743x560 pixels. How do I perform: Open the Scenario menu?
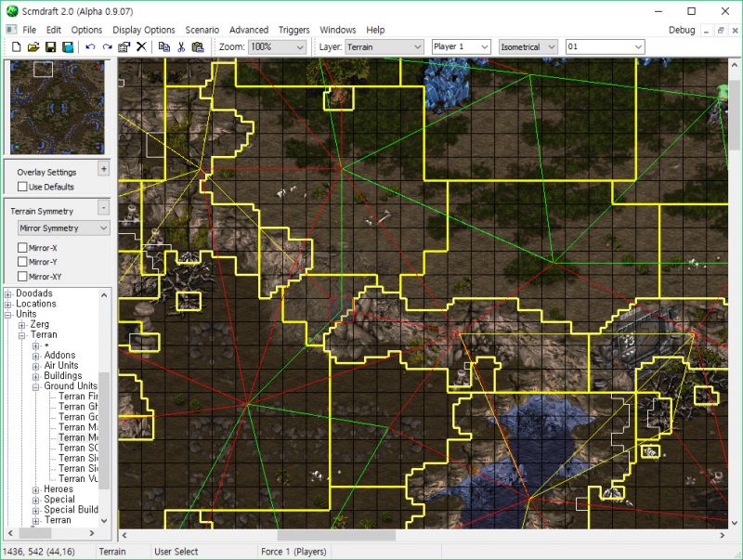coord(202,30)
